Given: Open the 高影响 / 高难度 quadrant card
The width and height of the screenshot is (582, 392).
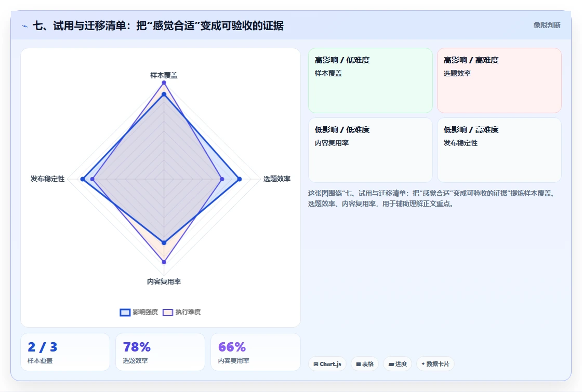Looking at the screenshot, I should click(499, 80).
